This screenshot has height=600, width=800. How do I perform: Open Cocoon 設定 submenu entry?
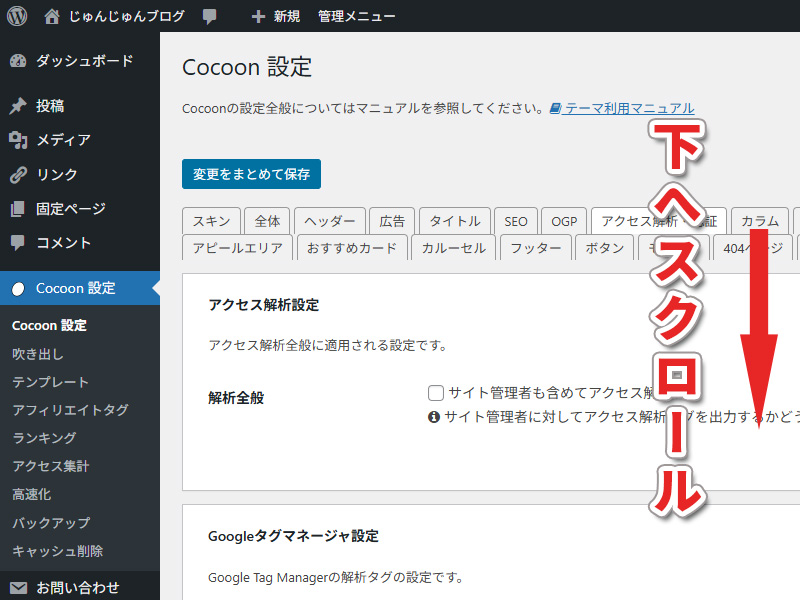coord(49,326)
